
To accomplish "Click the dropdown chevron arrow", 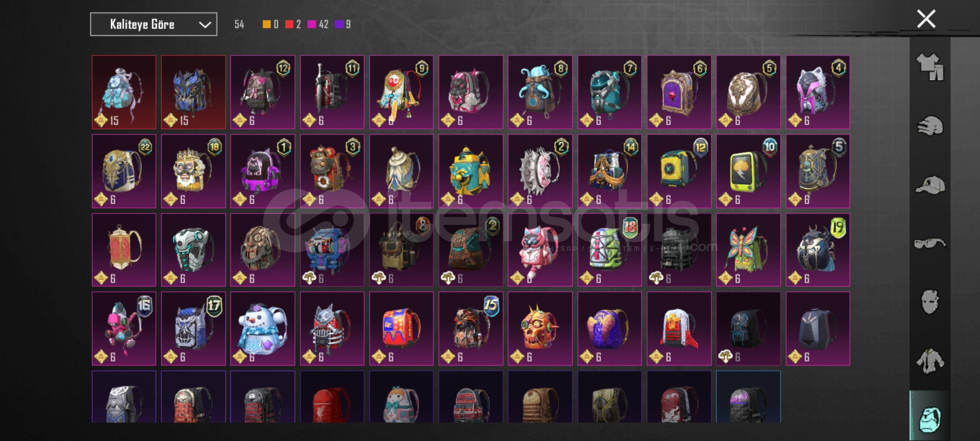I will tap(205, 25).
